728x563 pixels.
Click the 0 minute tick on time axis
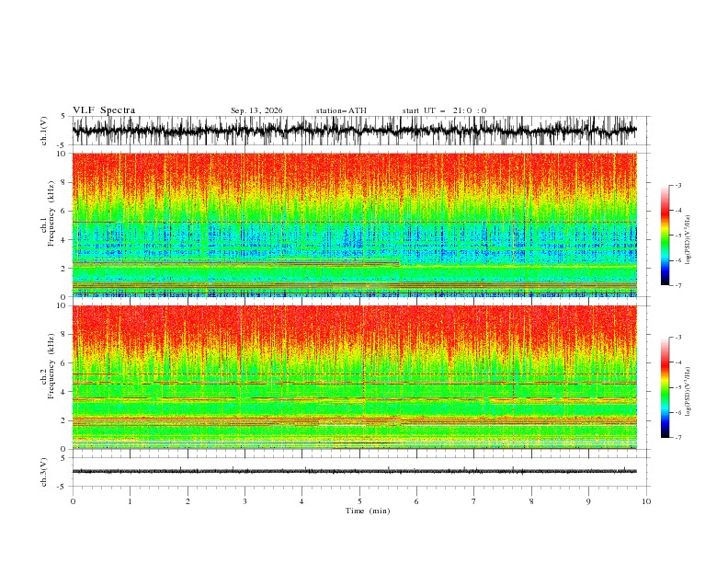click(73, 501)
